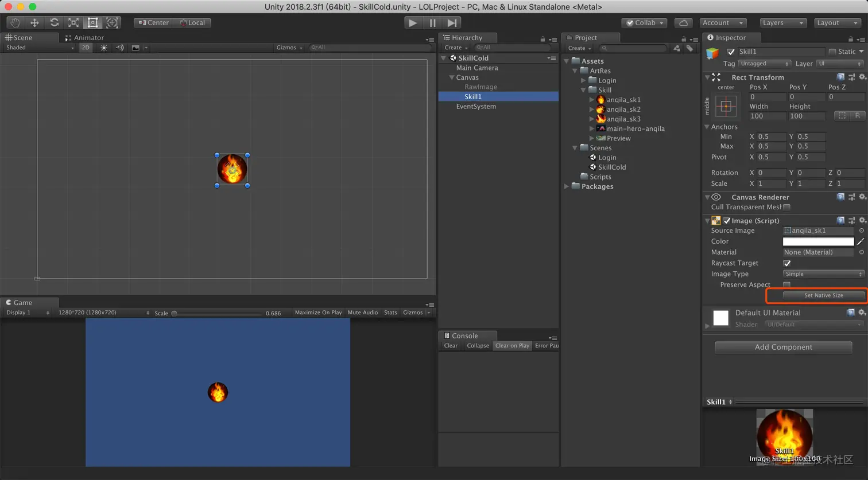The width and height of the screenshot is (868, 480).
Task: Select the Rotate tool
Action: tap(54, 22)
